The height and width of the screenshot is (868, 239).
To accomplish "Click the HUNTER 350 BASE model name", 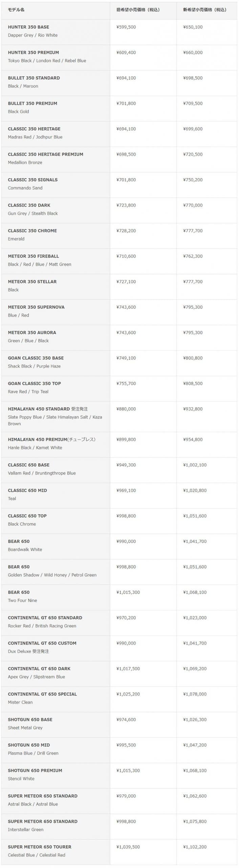I will coord(28,27).
